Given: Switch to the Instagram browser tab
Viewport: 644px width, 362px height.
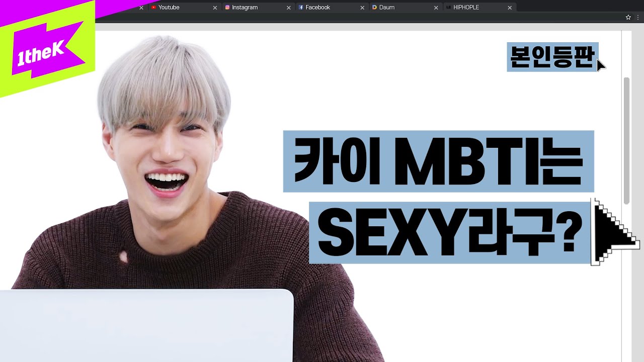Looking at the screenshot, I should pyautogui.click(x=258, y=8).
